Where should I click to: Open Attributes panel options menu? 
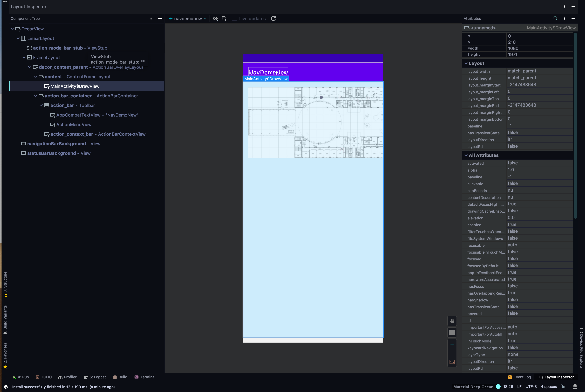pos(564,18)
